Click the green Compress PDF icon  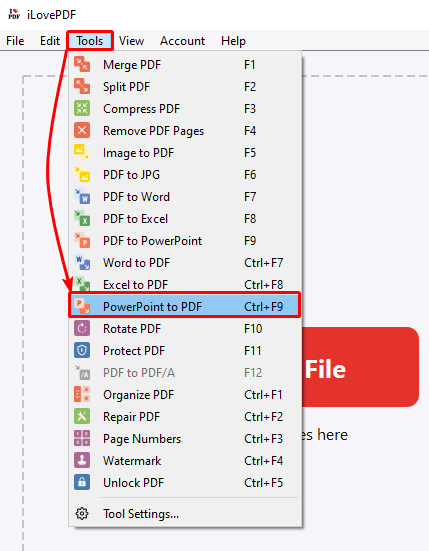82,109
